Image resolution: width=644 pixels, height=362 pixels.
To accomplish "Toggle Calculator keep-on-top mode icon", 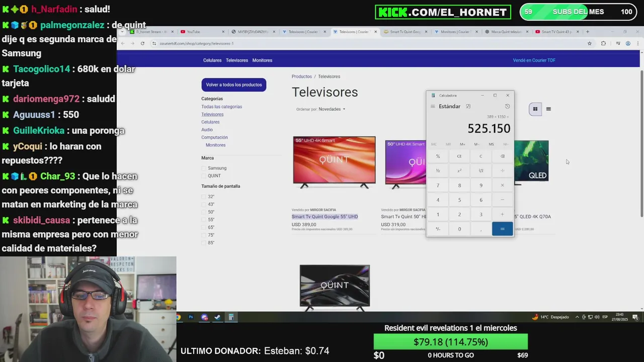I will tap(468, 107).
